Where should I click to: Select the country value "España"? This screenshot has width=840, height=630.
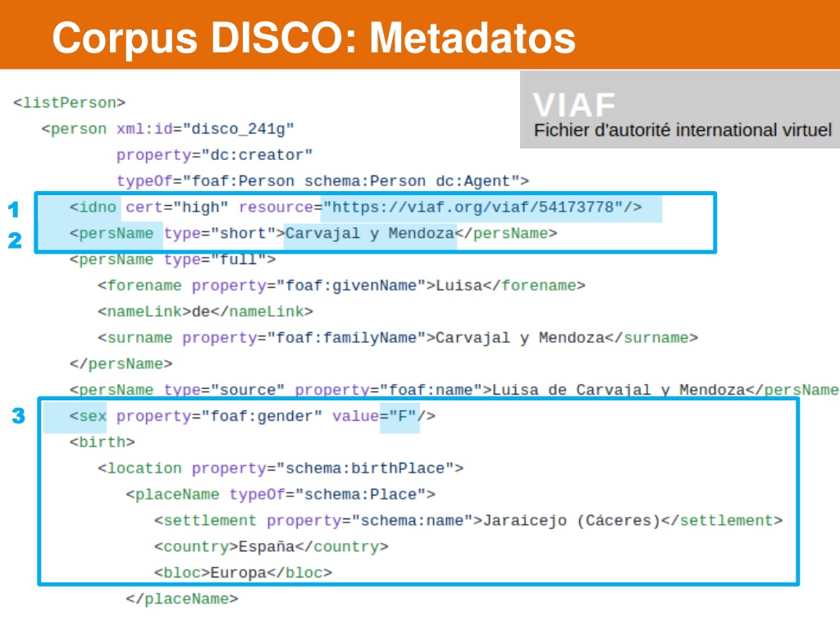pyautogui.click(x=267, y=547)
